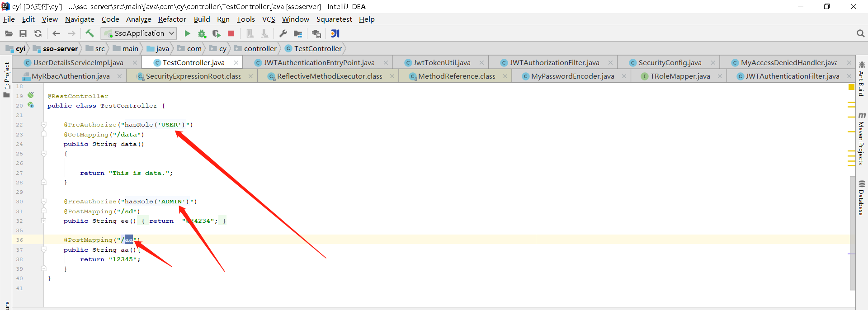868x310 pixels.
Task: Close the TestController.java tab
Action: (236, 63)
